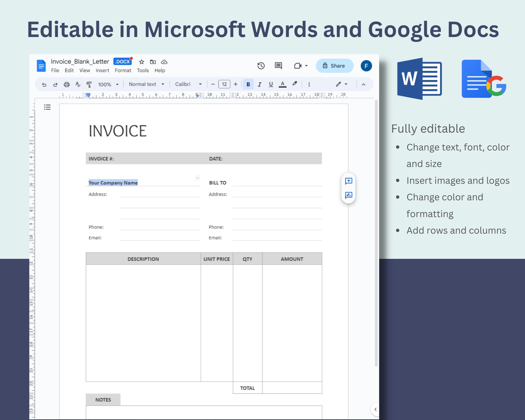Toggle bold formatting
The height and width of the screenshot is (420, 525).
pyautogui.click(x=248, y=84)
